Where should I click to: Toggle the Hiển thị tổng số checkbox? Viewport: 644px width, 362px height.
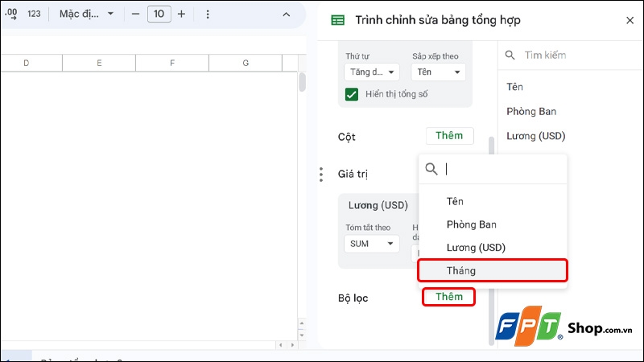tap(352, 94)
